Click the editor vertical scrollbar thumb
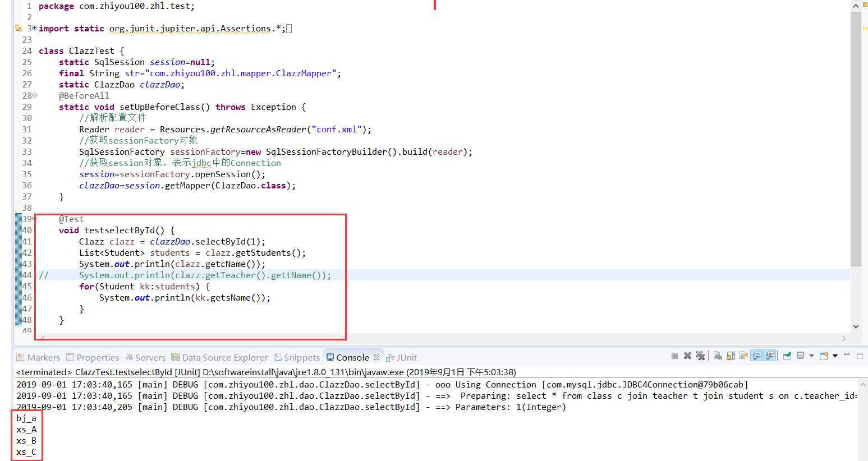The height and width of the screenshot is (461, 868). [x=856, y=138]
